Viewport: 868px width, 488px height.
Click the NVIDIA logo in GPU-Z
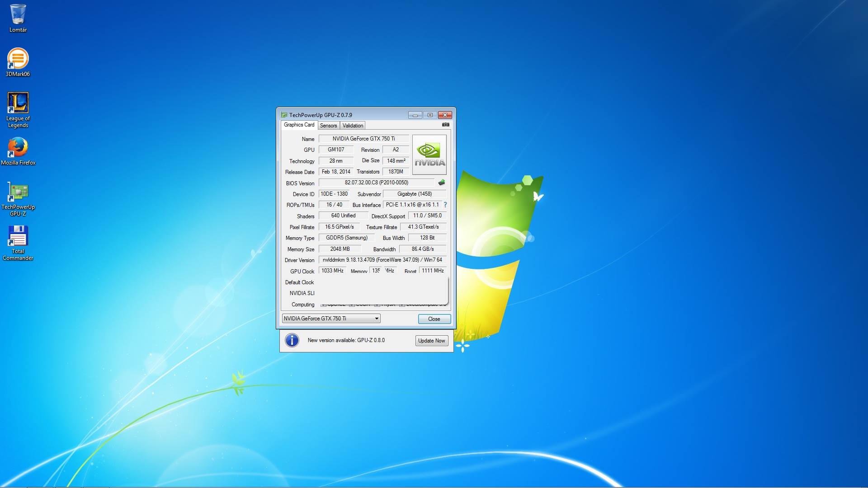pos(429,155)
